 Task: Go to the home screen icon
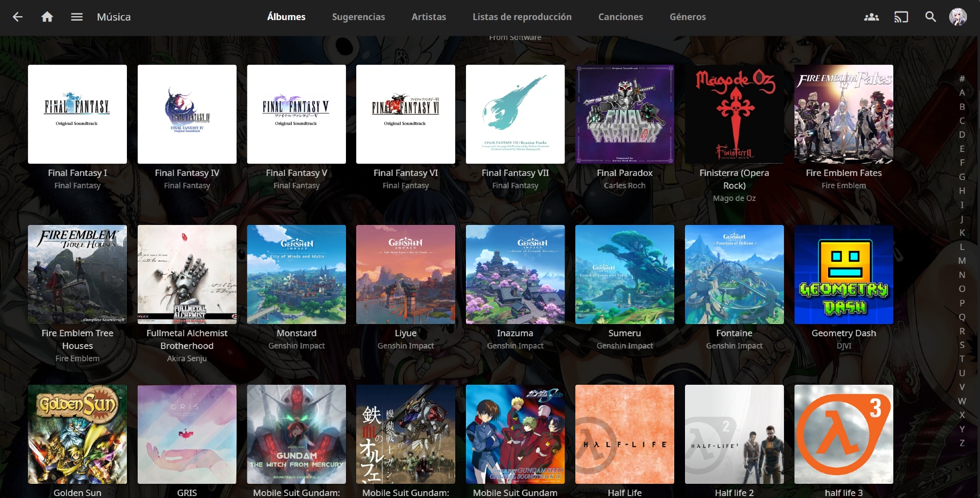pyautogui.click(x=47, y=17)
